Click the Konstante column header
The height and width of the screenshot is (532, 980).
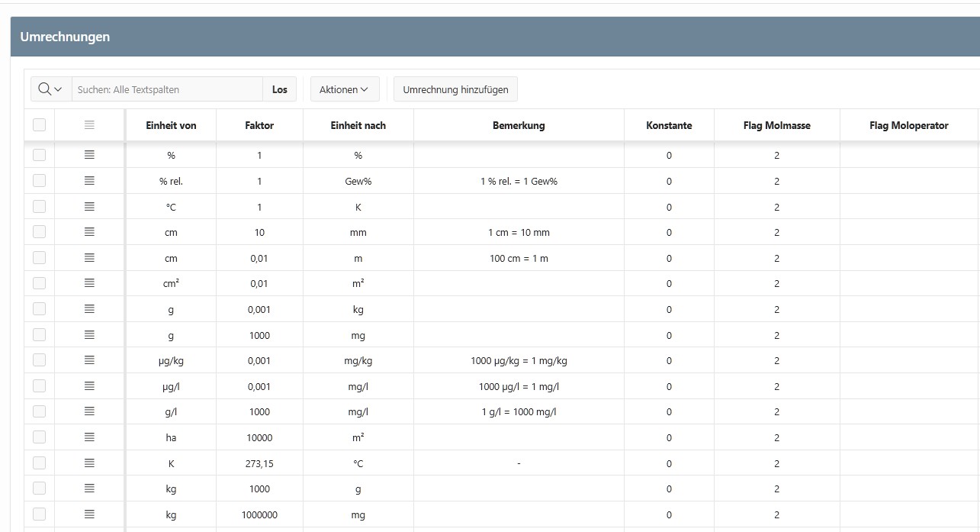(669, 125)
